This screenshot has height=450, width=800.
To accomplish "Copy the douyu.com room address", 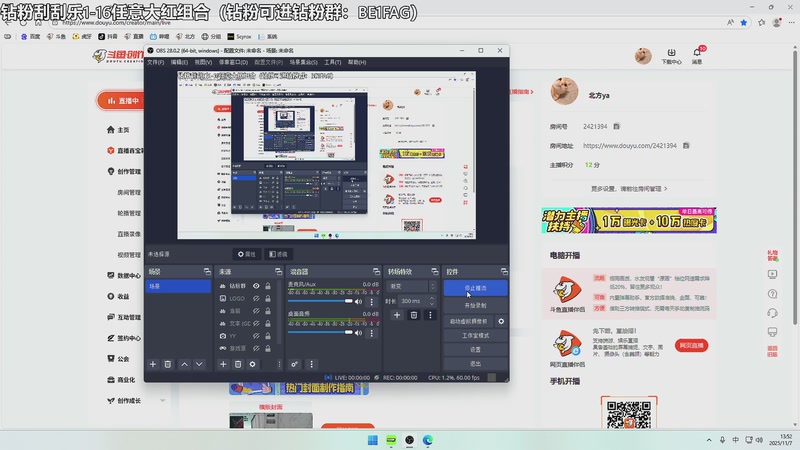I will click(x=686, y=145).
